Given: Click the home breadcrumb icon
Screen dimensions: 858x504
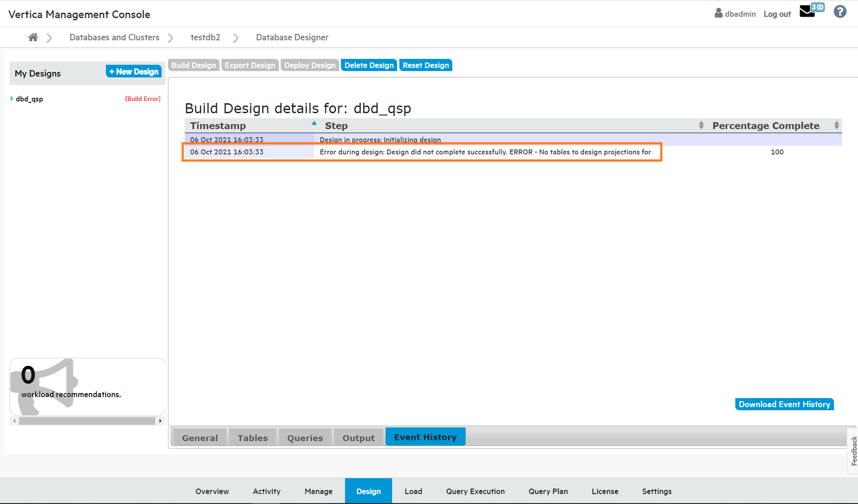Looking at the screenshot, I should (x=33, y=38).
